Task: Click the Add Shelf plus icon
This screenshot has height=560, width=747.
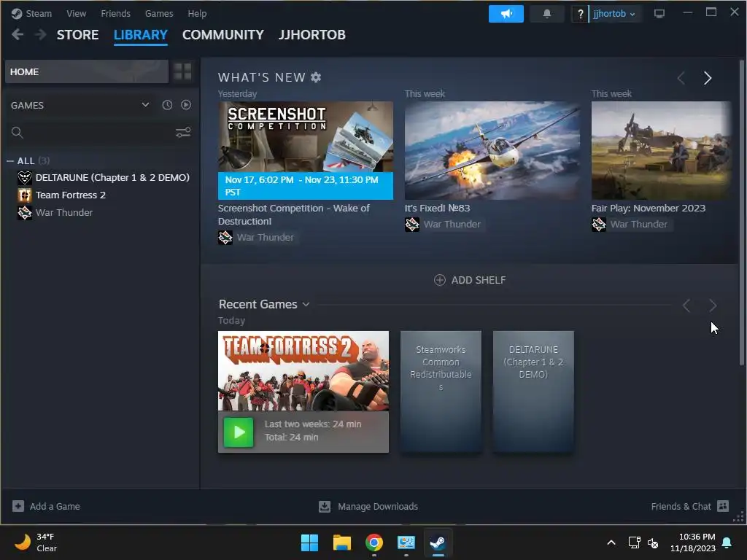Action: pos(440,280)
